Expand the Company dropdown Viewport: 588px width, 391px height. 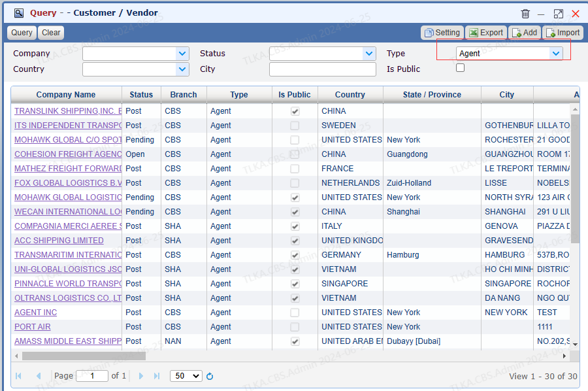(182, 54)
